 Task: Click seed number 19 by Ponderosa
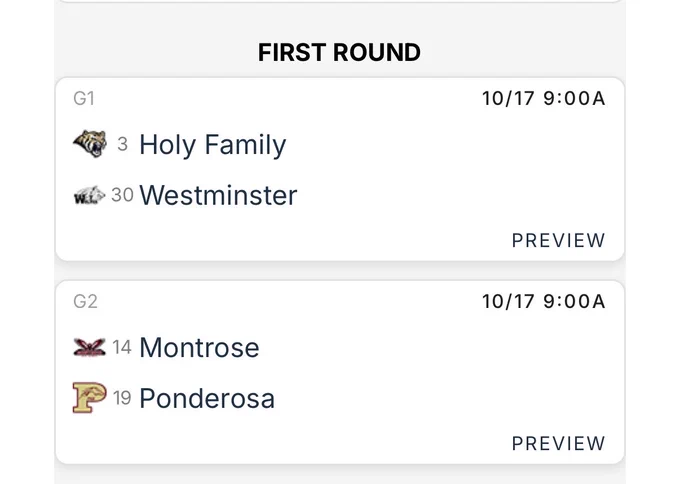tap(122, 398)
